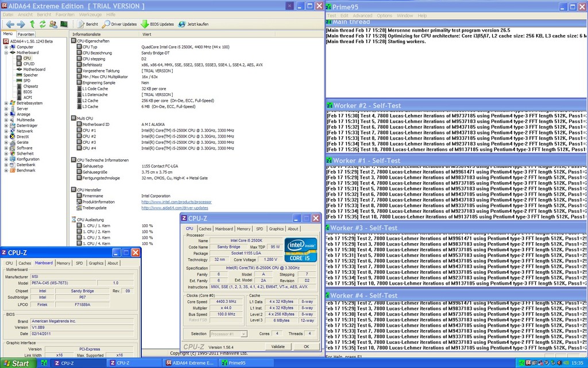Select Chipsatz in the AIDA64 tree
Image resolution: width=588 pixels, height=368 pixels.
click(x=30, y=86)
